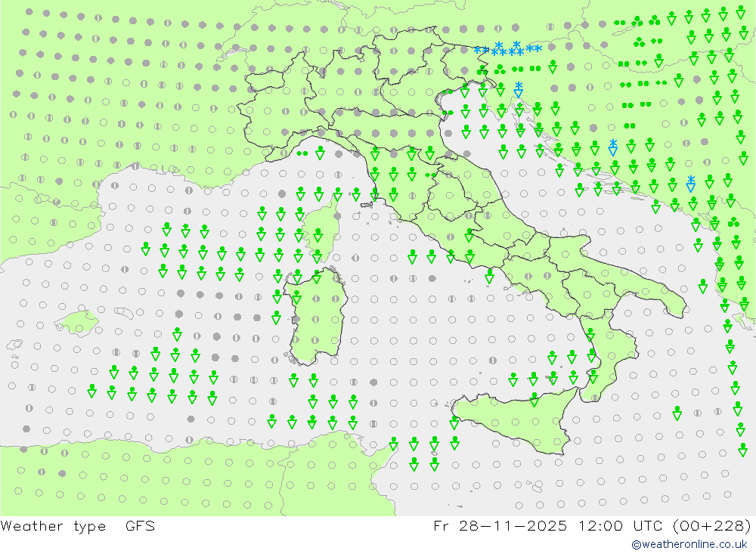Select the island of Sardinia on map
Screen dimensions: 756x554
(315, 317)
